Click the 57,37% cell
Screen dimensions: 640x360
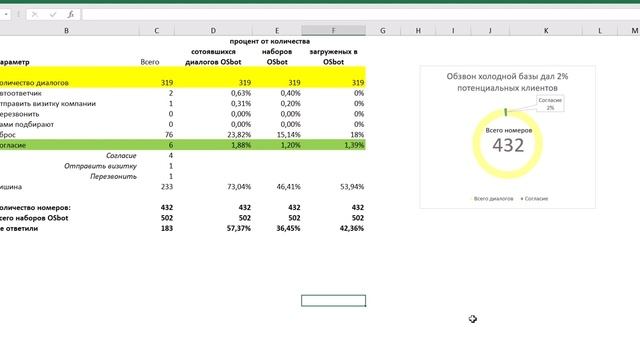click(239, 229)
